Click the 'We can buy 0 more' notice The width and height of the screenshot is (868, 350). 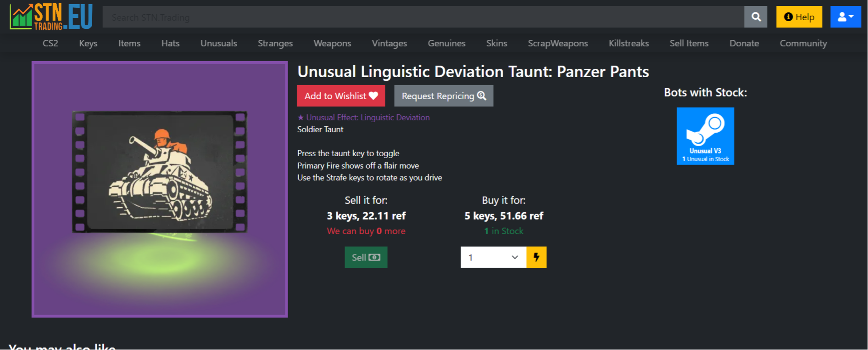(366, 231)
